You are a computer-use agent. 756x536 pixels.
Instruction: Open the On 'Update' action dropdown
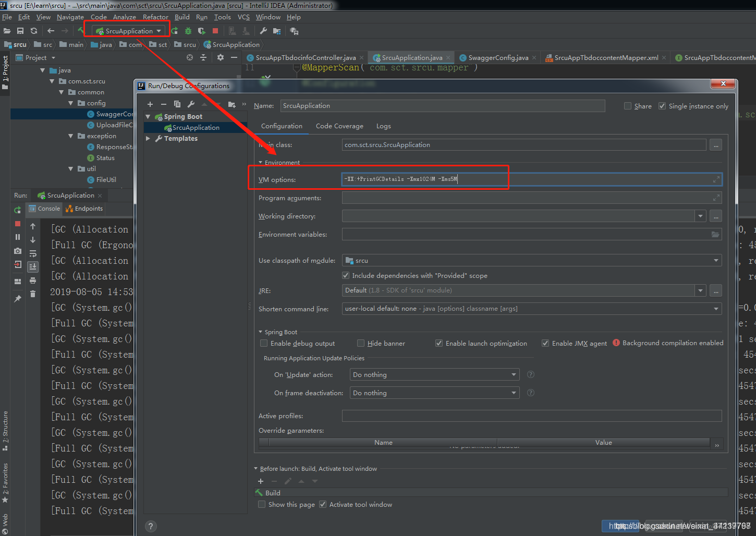pos(434,374)
